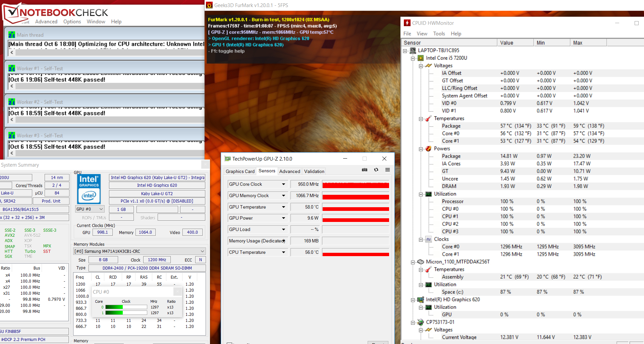Image resolution: width=644 pixels, height=344 pixels.
Task: Open the GPU Temperature sensor dropdown
Action: point(283,207)
